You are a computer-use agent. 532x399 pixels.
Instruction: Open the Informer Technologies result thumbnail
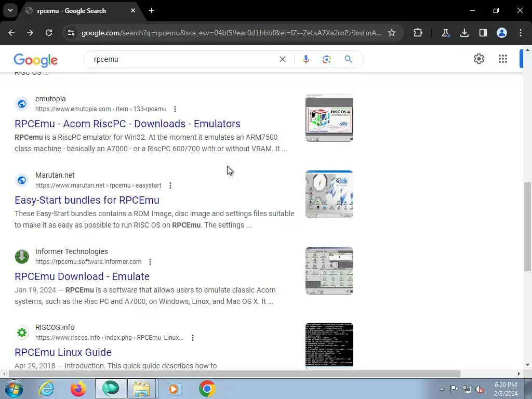[x=329, y=270]
